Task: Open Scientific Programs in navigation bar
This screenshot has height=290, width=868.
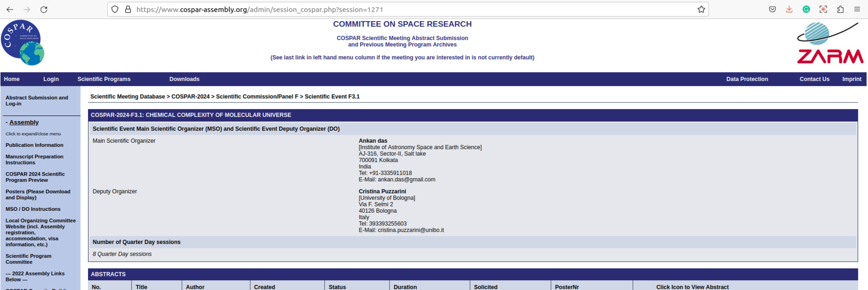Action: pyautogui.click(x=104, y=79)
